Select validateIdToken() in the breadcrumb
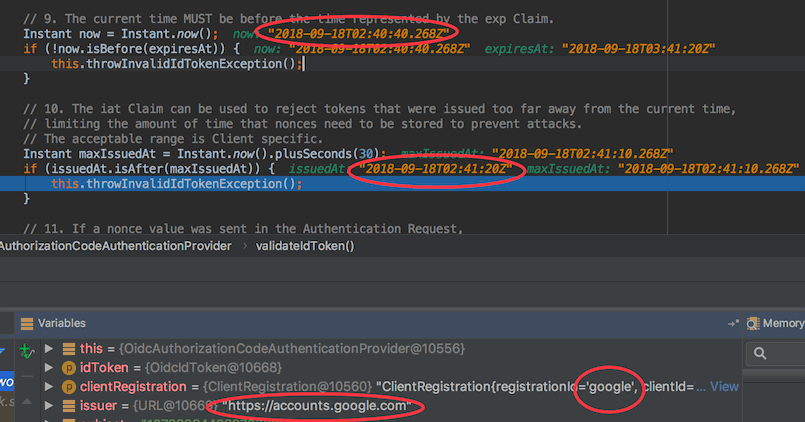 305,245
